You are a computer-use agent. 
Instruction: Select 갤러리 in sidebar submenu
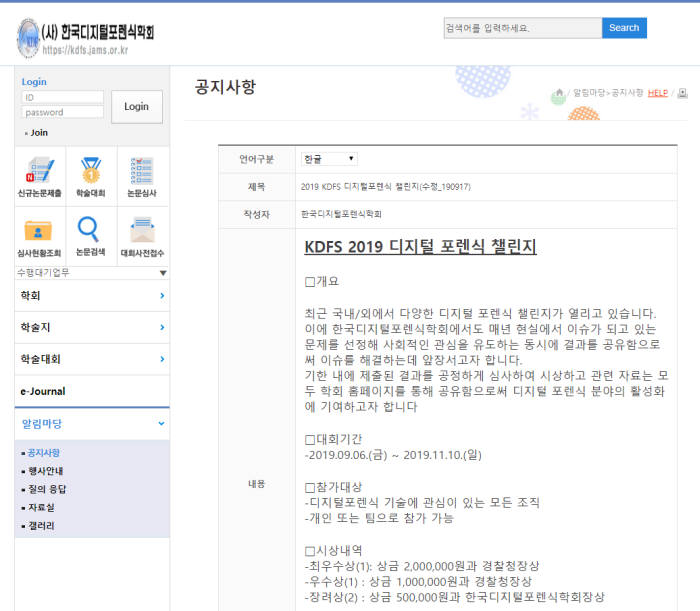click(x=42, y=526)
